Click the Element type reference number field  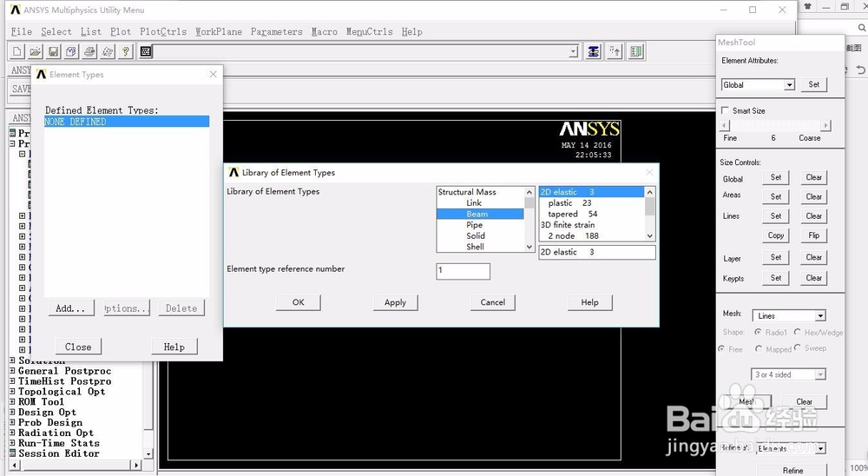tap(463, 271)
